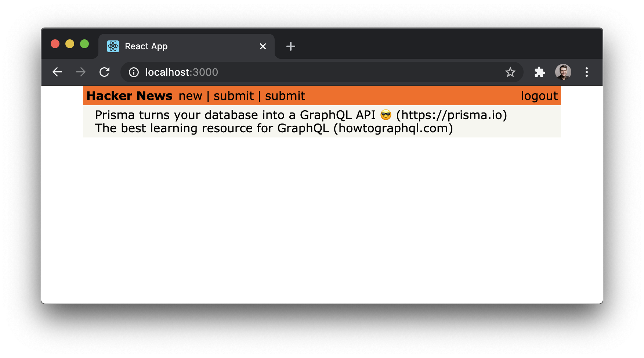Go to the 'new' link
The width and height of the screenshot is (644, 358).
click(190, 96)
